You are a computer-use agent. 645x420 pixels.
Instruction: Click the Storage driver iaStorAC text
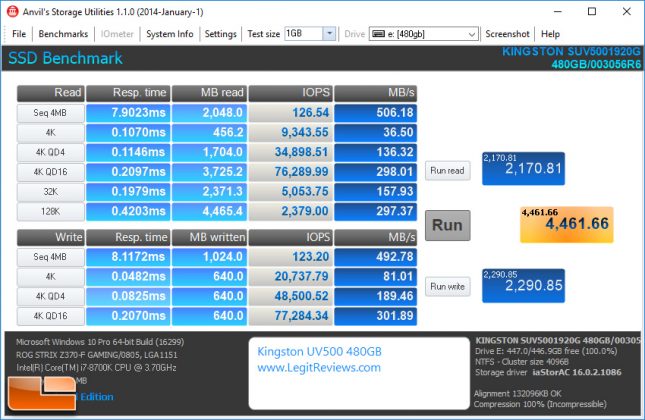548,373
